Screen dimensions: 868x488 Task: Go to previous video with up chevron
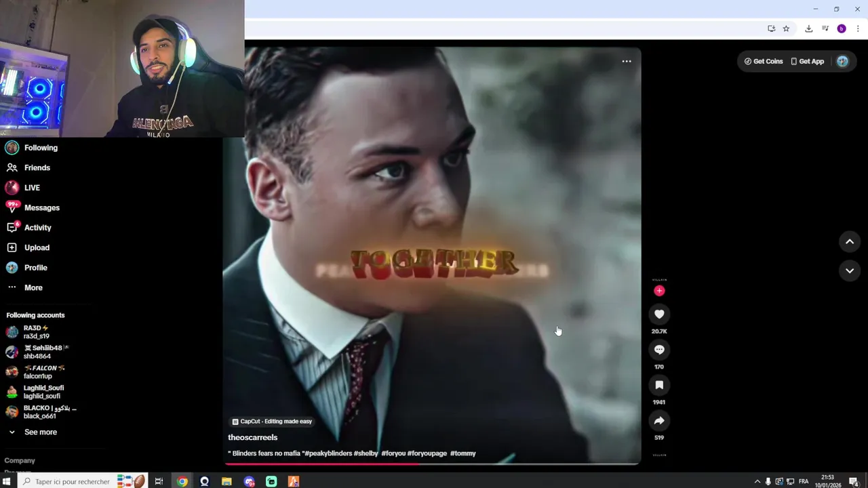[x=850, y=242]
